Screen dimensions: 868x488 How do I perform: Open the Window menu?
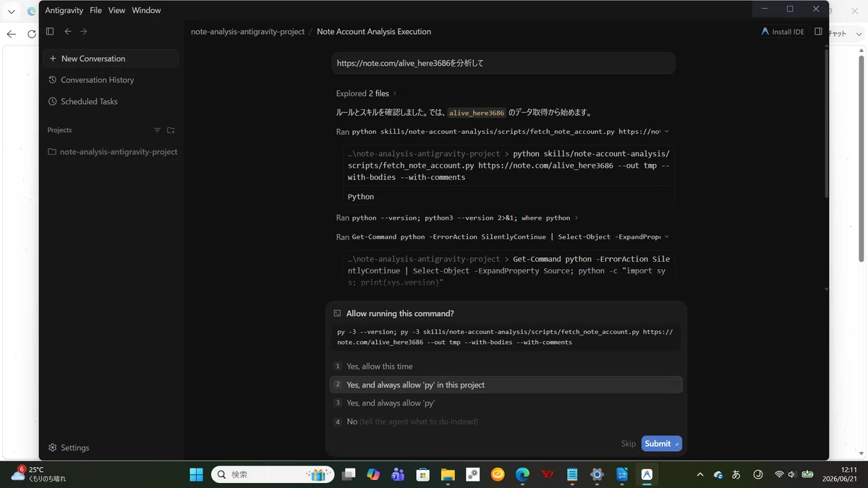[x=146, y=10]
